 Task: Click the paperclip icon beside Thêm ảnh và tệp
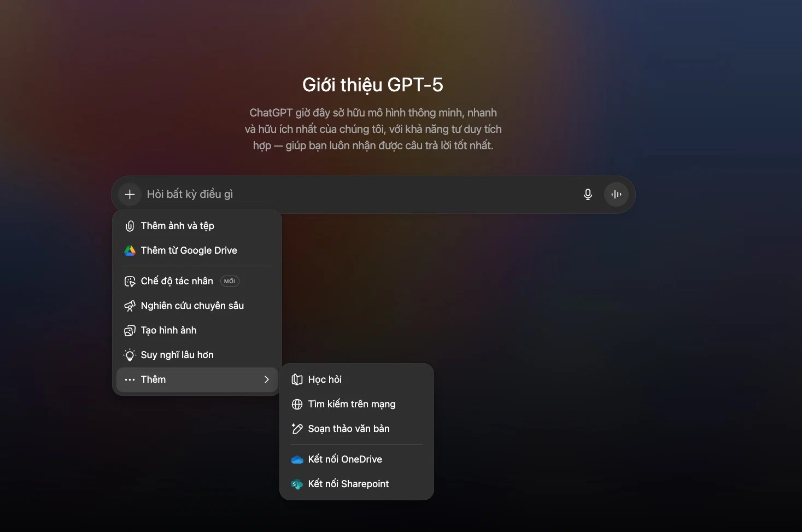tap(130, 226)
